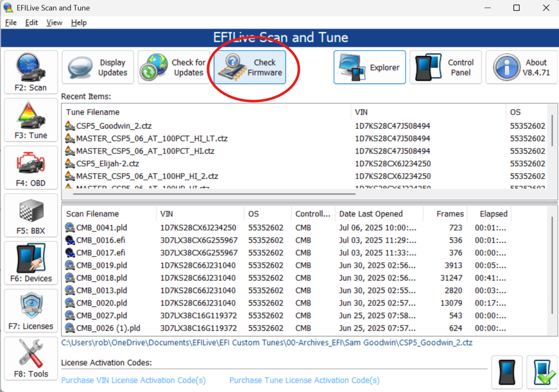Toggle the Explorer view button
This screenshot has width=559, height=392.
(370, 68)
